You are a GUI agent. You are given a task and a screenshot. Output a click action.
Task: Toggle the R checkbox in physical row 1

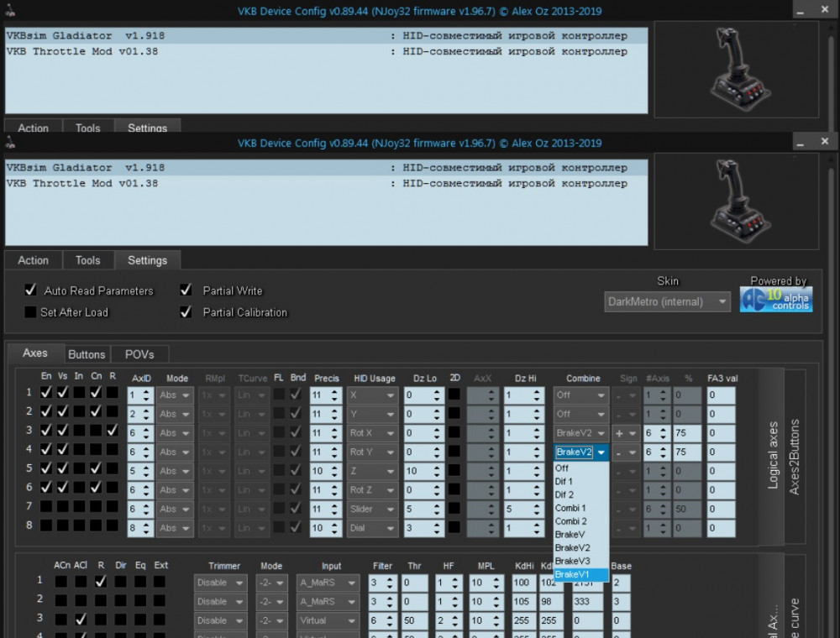(100, 581)
